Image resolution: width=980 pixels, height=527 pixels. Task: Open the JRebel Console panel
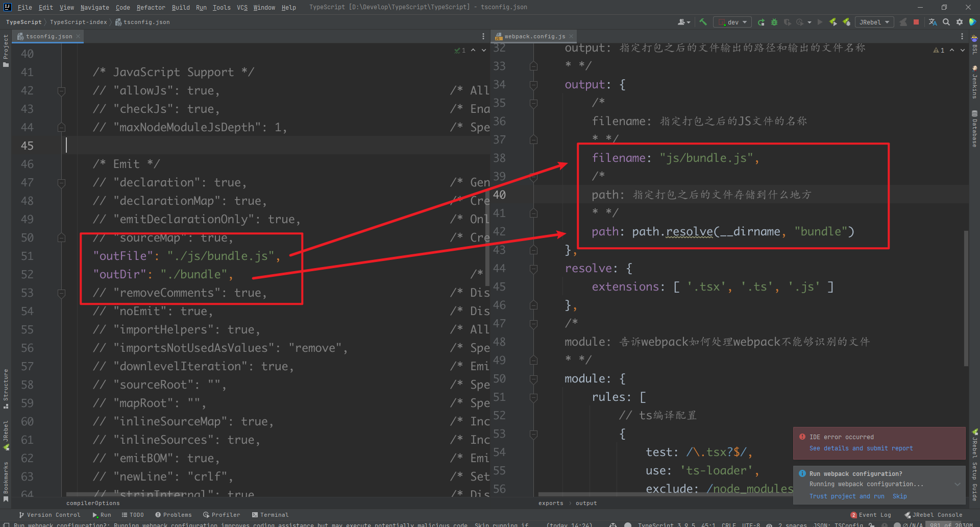pos(934,515)
